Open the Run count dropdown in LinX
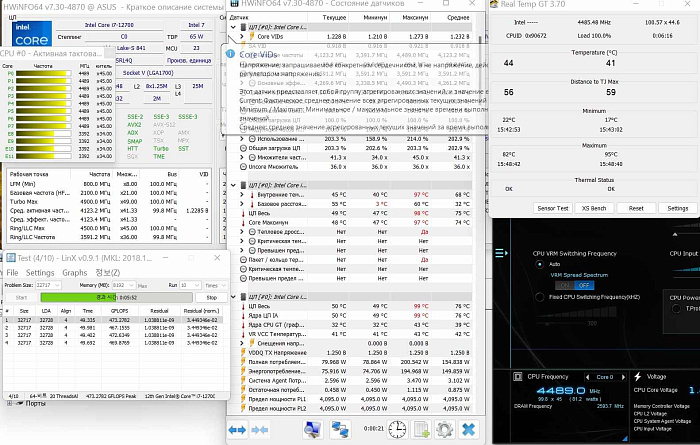Viewport: 700px width, 445px height. 196,285
